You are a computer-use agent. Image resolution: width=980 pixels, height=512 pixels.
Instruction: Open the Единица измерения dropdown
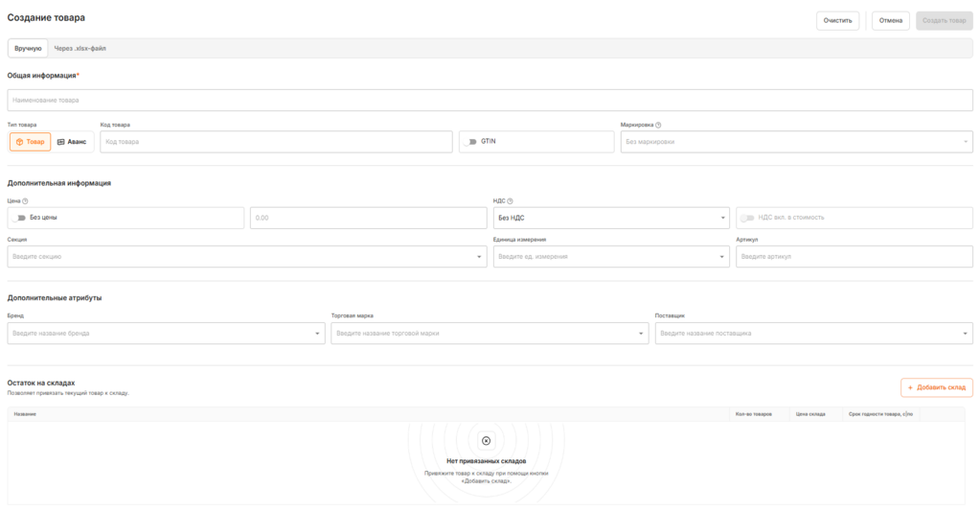click(610, 257)
